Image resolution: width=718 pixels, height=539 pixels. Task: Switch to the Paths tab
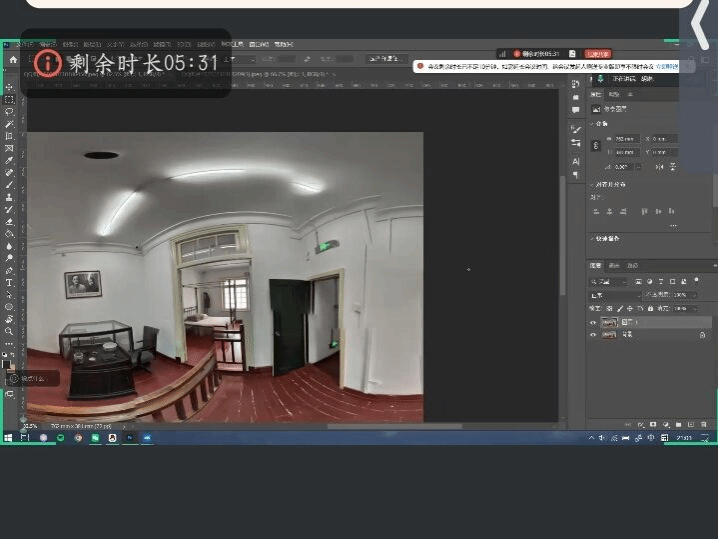point(631,266)
